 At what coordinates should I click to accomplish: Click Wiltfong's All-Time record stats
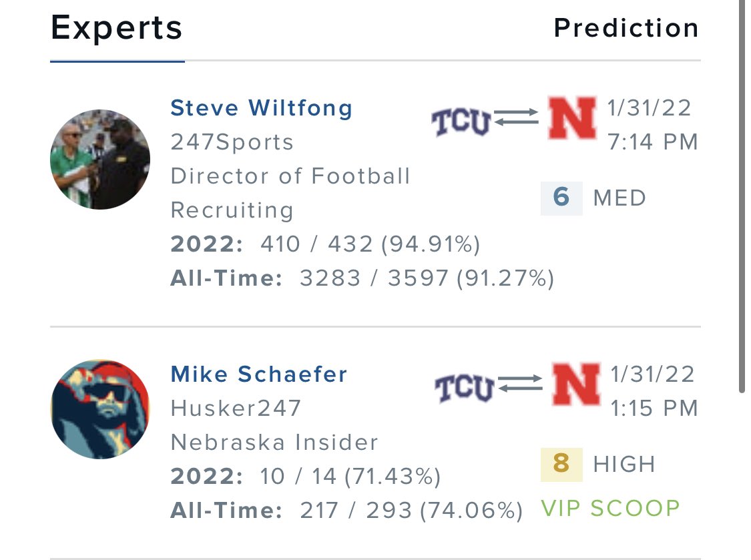[x=362, y=278]
